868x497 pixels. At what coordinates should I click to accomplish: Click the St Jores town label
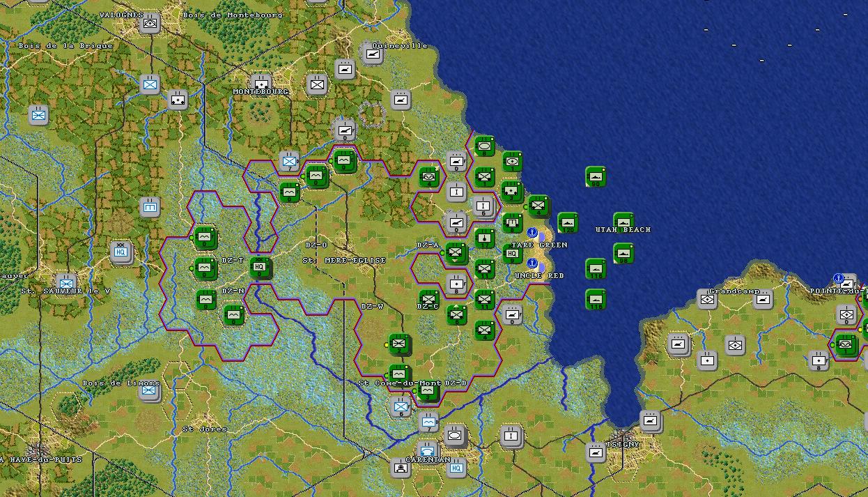205,429
